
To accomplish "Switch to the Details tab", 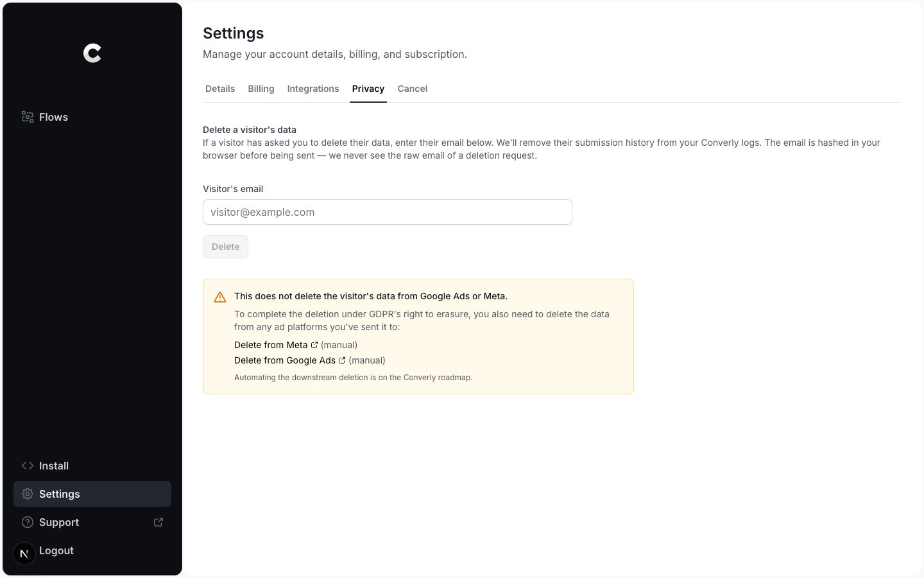I will coord(220,89).
